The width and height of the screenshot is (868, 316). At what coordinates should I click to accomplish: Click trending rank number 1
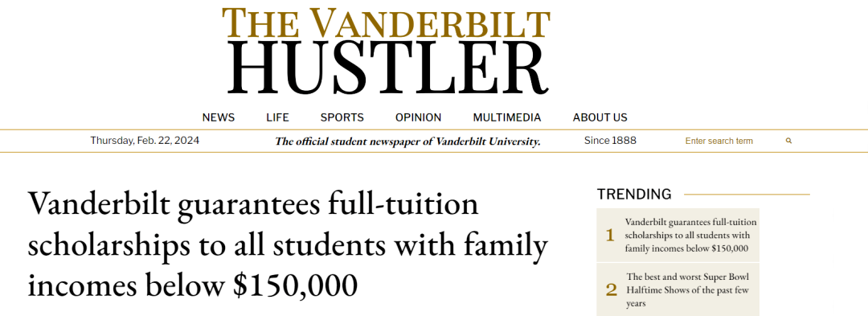pyautogui.click(x=610, y=236)
